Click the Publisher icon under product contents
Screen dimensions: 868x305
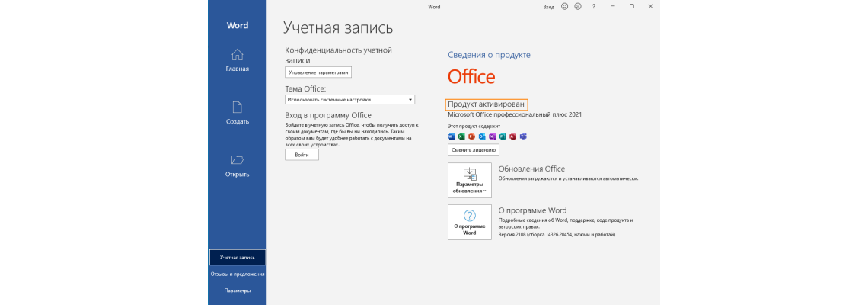503,136
